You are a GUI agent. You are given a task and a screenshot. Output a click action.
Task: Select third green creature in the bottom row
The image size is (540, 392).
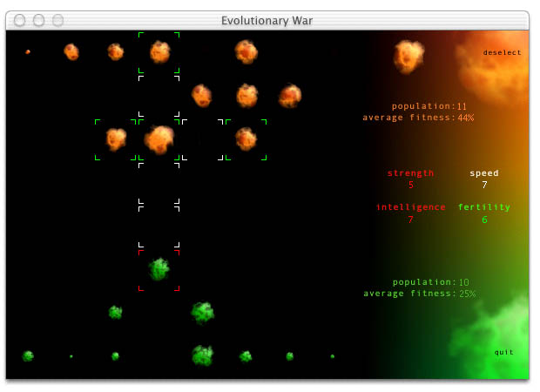coord(115,355)
